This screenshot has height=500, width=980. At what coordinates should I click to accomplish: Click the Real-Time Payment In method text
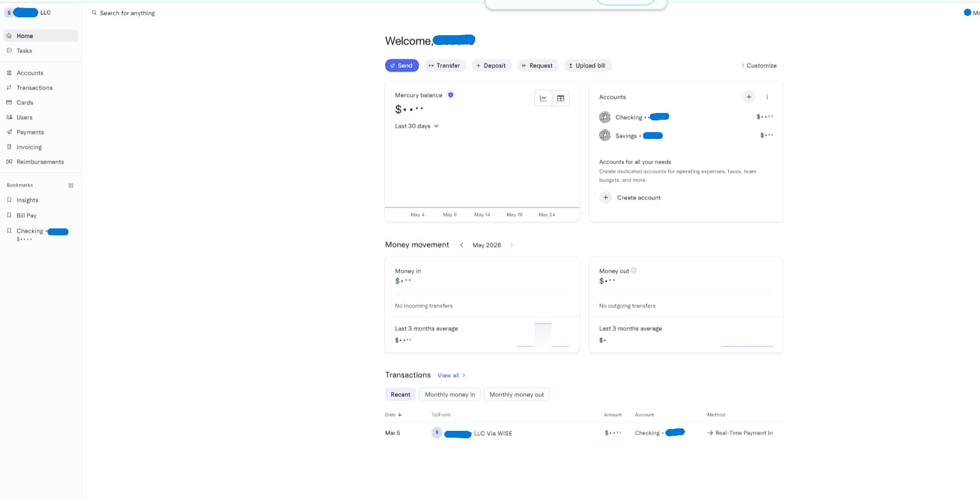pyautogui.click(x=744, y=433)
